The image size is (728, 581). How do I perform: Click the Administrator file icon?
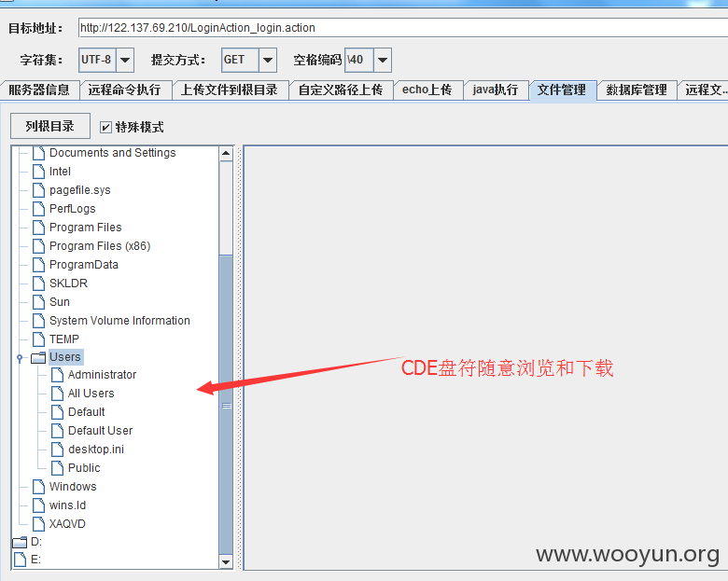click(58, 375)
